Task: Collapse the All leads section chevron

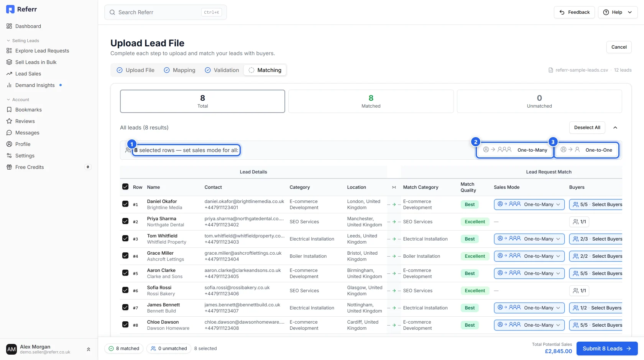Action: coord(615,128)
